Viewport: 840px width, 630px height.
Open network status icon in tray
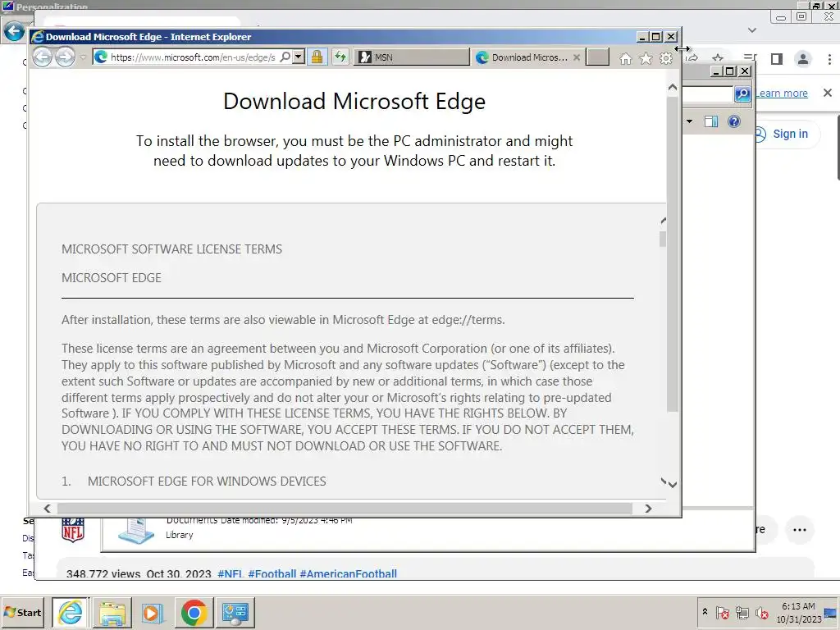(742, 612)
